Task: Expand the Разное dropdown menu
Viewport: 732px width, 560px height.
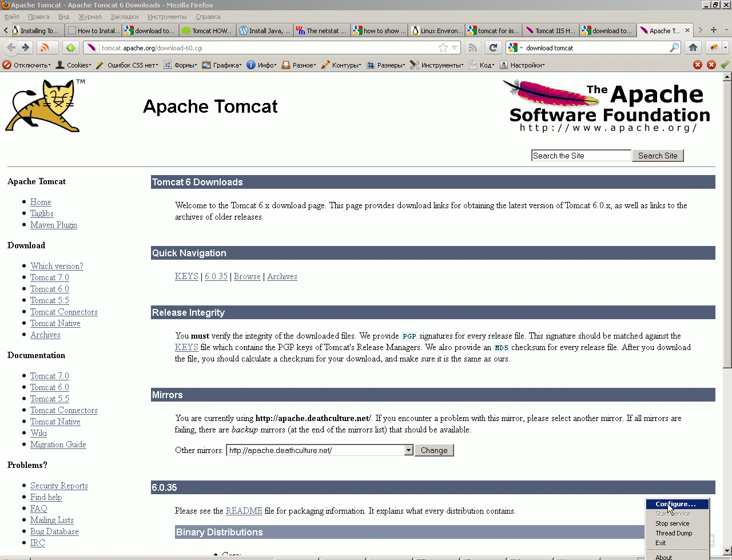Action: pos(299,65)
